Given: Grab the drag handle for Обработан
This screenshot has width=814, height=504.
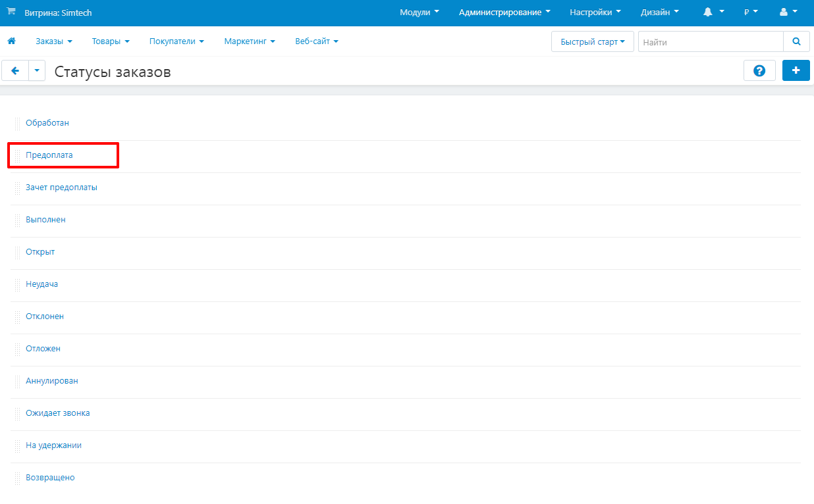Looking at the screenshot, I should pyautogui.click(x=18, y=124).
